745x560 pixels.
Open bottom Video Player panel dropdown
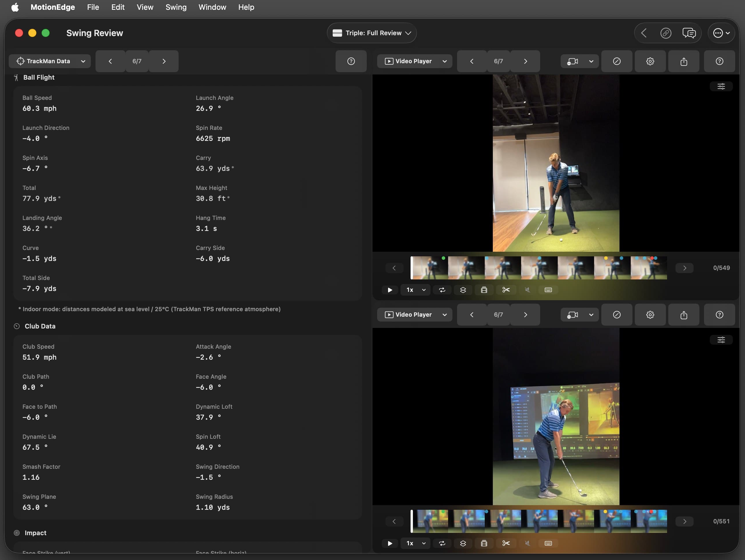coord(414,314)
